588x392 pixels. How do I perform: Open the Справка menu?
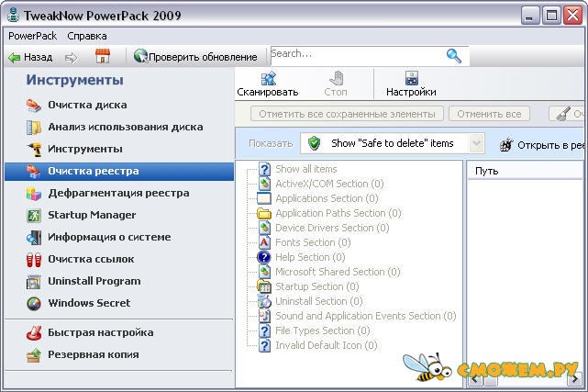point(87,36)
